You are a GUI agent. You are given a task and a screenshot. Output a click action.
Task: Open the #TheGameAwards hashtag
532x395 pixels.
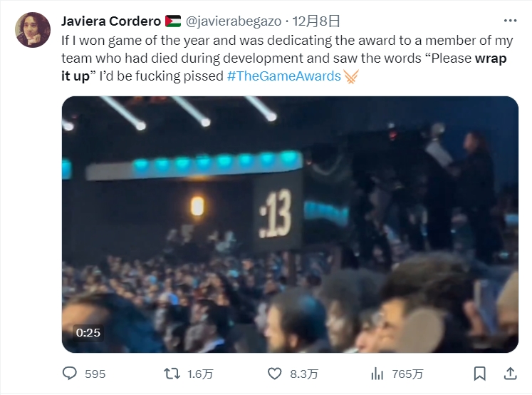[x=283, y=76]
